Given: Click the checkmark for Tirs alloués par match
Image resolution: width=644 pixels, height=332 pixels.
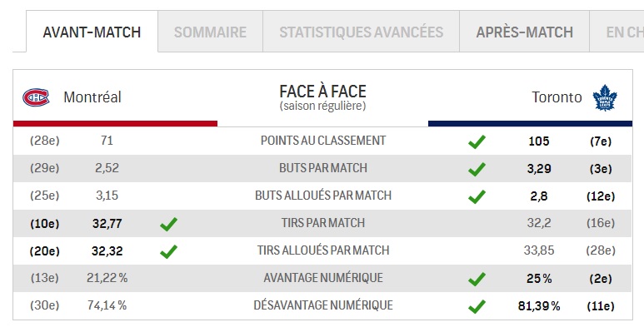Looking at the screenshot, I should click(x=169, y=251).
